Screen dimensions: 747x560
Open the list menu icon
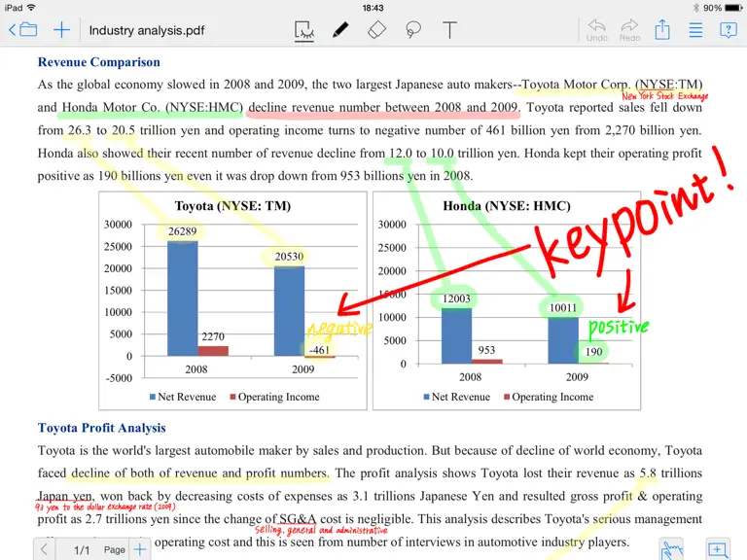(695, 30)
